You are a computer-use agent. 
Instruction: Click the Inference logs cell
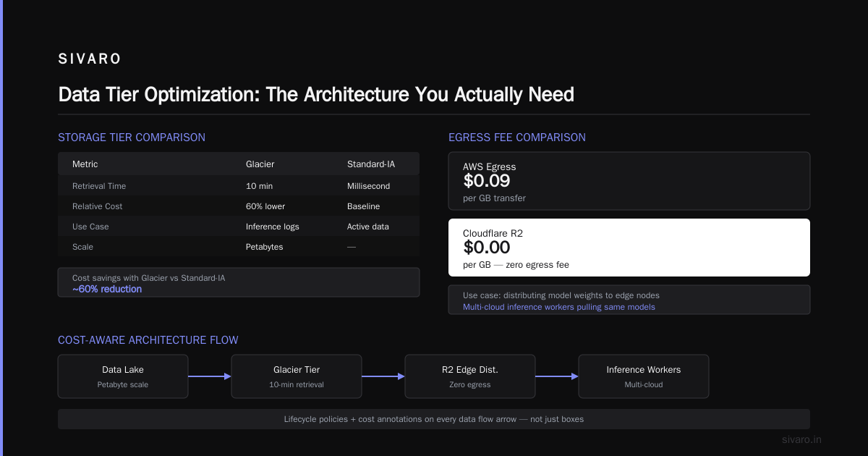(x=273, y=227)
